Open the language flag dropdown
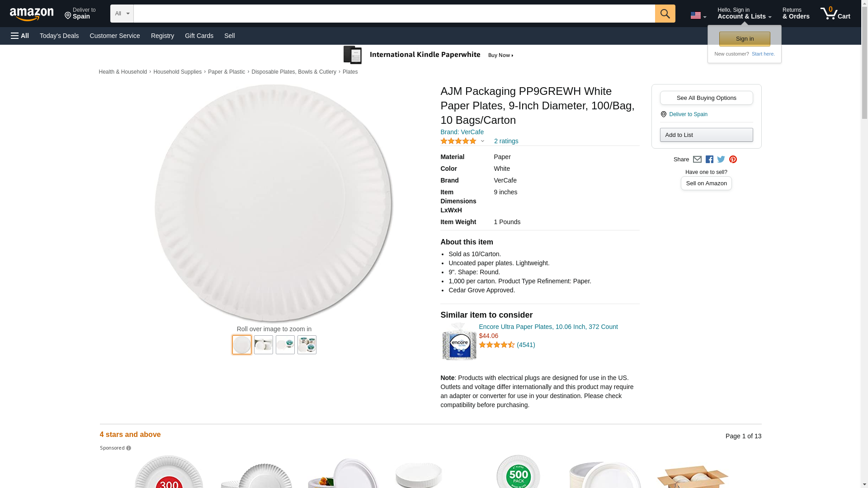 pyautogui.click(x=698, y=16)
